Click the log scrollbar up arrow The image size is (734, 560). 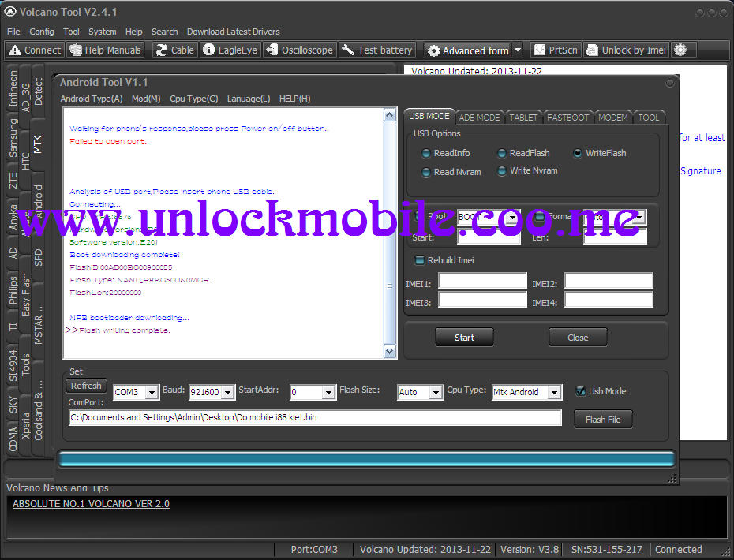click(x=389, y=115)
